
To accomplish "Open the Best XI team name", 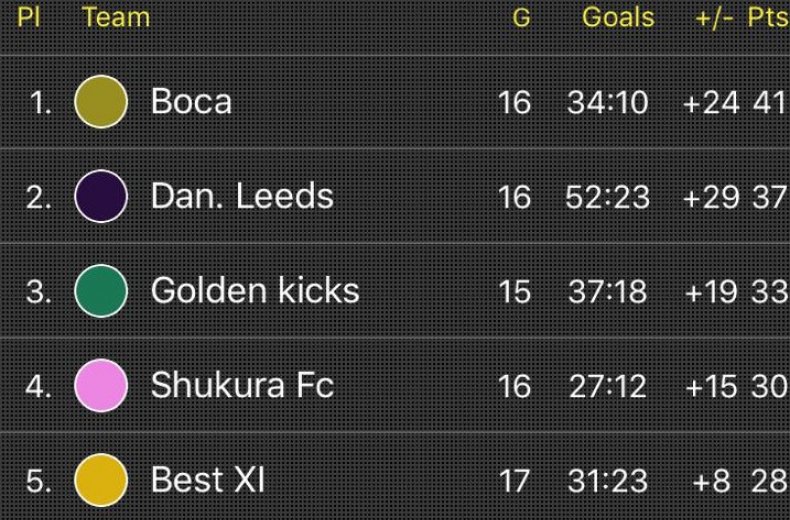I will click(x=208, y=480).
